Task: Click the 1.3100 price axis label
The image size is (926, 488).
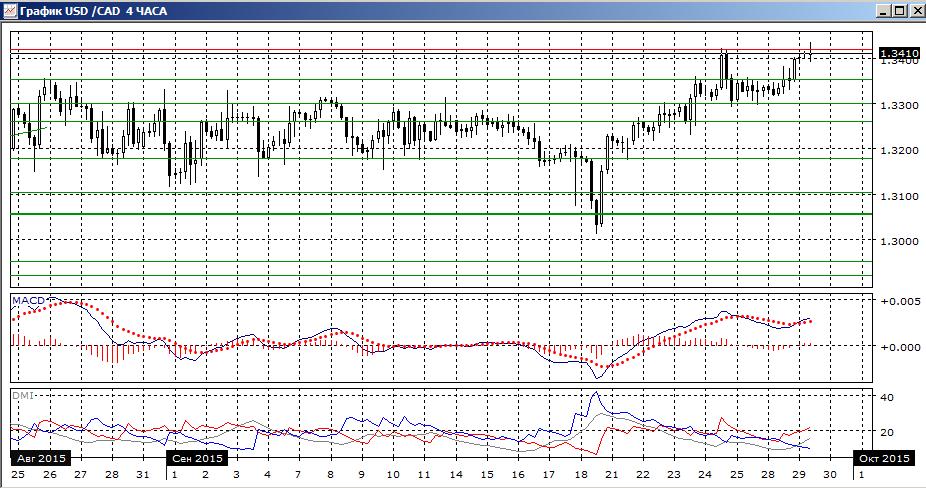Action: click(x=899, y=196)
